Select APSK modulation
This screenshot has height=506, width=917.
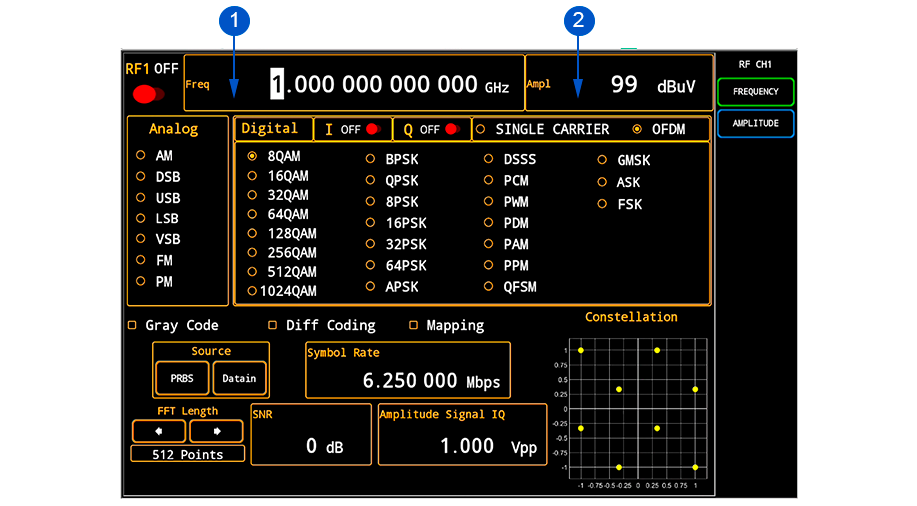[x=370, y=286]
